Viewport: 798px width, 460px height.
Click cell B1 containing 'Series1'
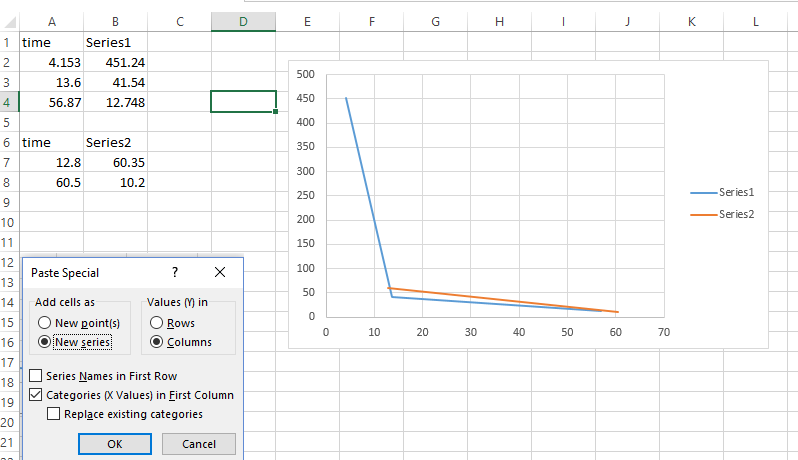tap(116, 42)
